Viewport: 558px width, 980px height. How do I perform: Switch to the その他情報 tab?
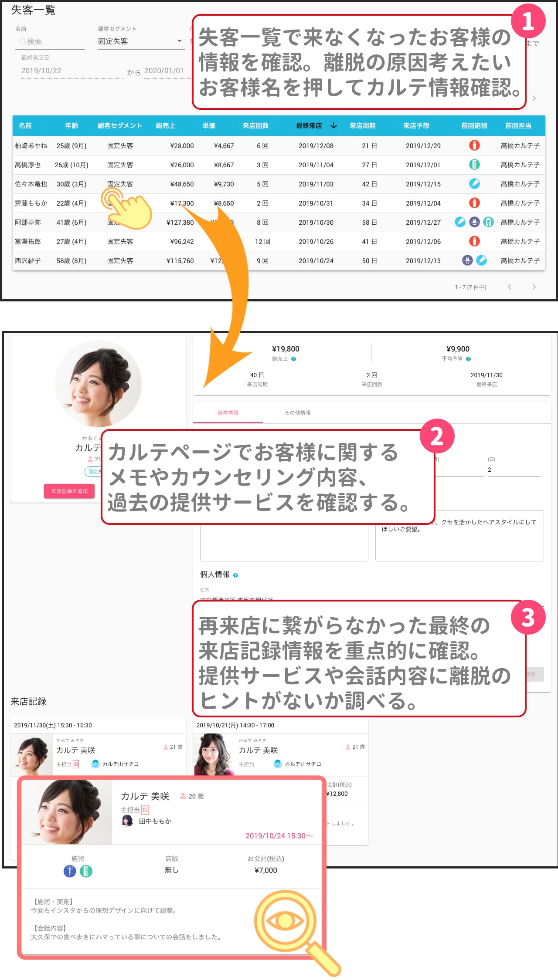coord(297,413)
